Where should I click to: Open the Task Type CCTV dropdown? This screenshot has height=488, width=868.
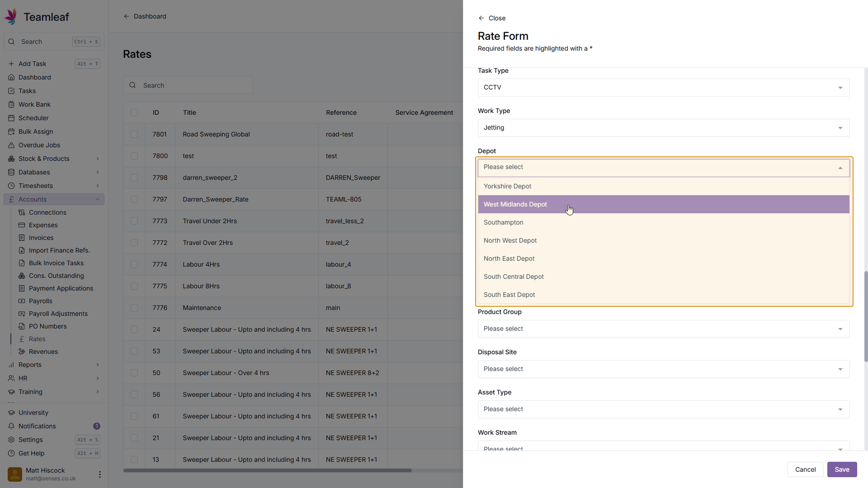[663, 88]
